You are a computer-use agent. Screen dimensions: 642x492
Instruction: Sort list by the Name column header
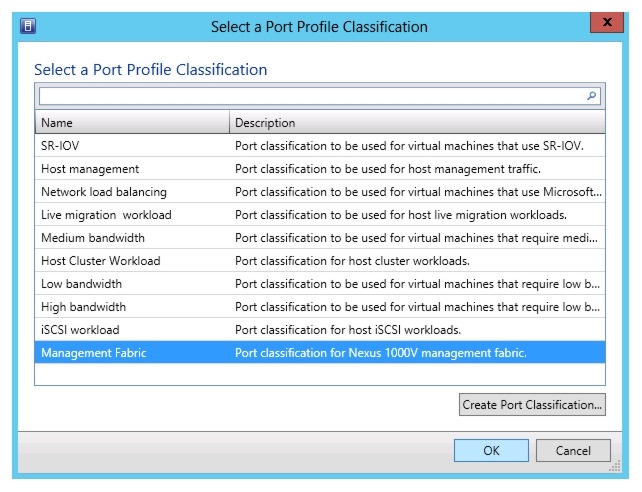point(132,123)
